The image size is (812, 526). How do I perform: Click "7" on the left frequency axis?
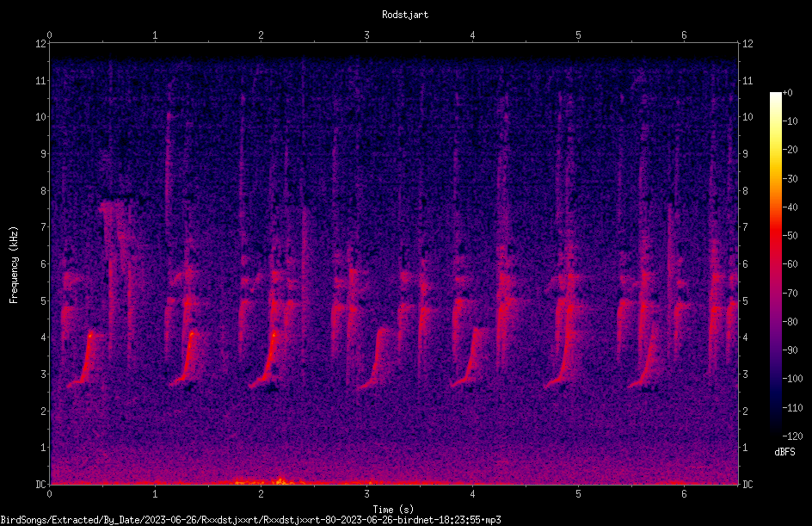tap(43, 227)
